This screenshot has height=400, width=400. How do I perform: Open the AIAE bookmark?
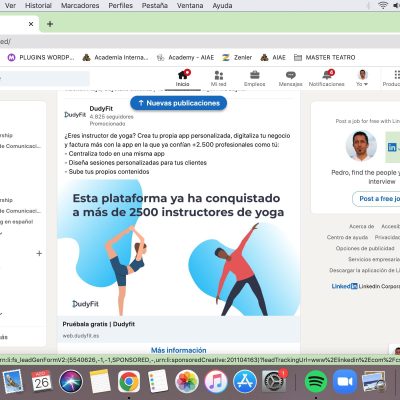(273, 57)
